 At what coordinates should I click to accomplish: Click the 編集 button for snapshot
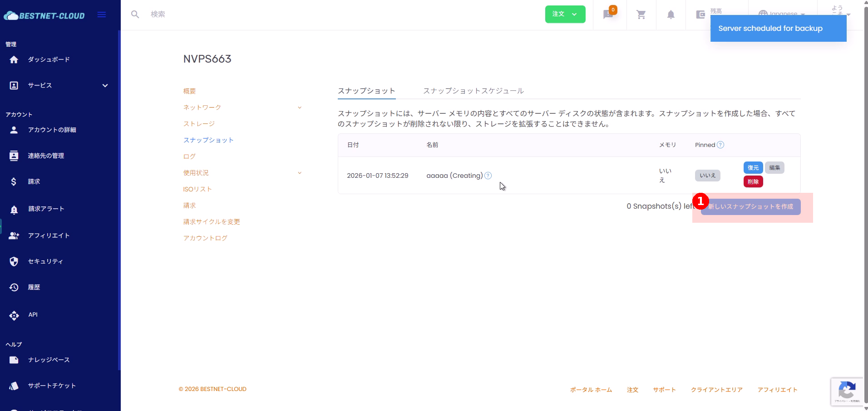774,168
